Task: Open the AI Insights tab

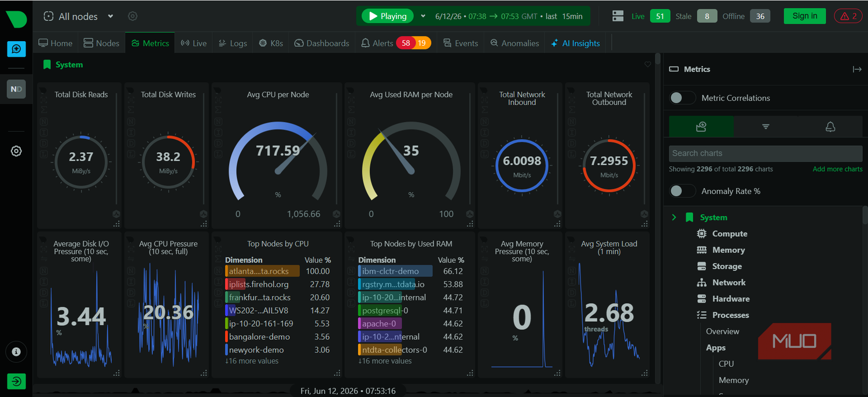Action: click(575, 43)
